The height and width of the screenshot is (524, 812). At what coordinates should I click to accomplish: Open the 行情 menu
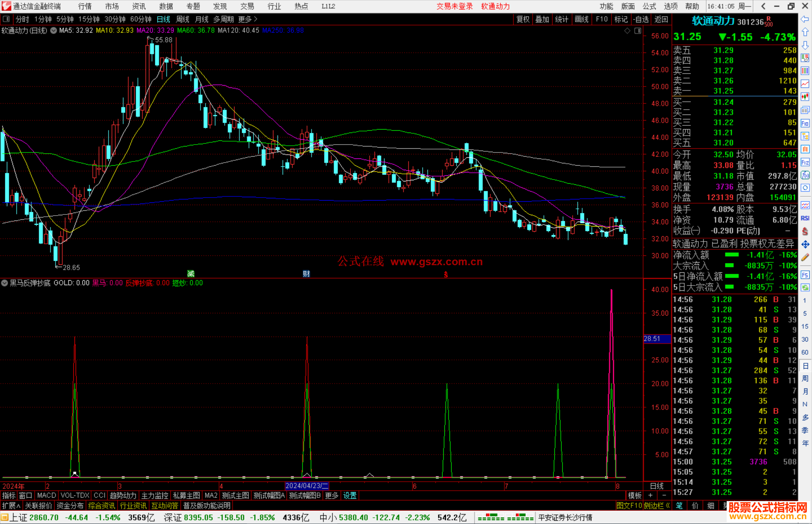[85, 6]
